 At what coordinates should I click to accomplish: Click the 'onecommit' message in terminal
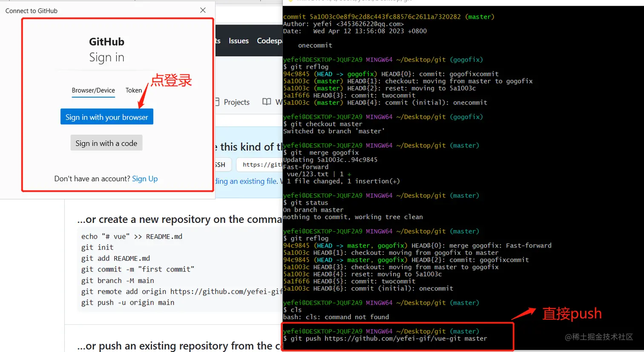pyautogui.click(x=315, y=45)
